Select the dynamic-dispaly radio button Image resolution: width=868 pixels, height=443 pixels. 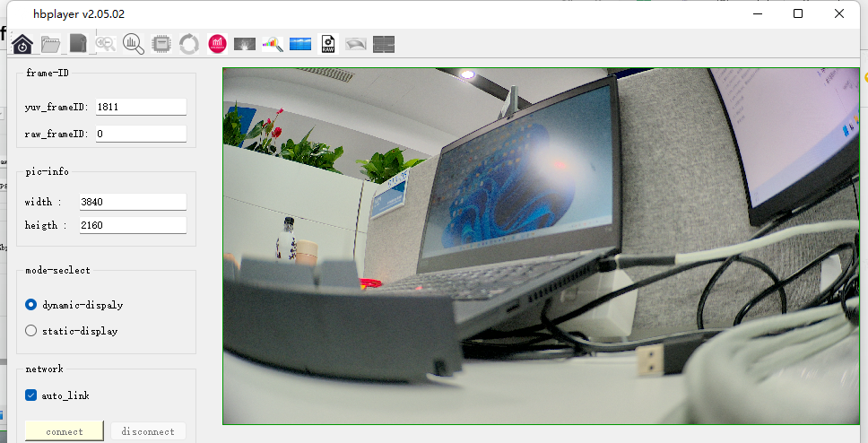tap(31, 305)
